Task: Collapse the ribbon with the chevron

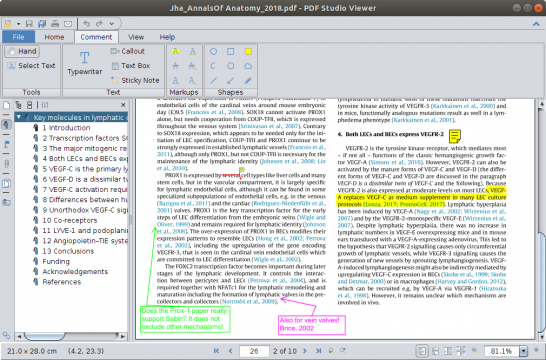Action: tap(536, 24)
